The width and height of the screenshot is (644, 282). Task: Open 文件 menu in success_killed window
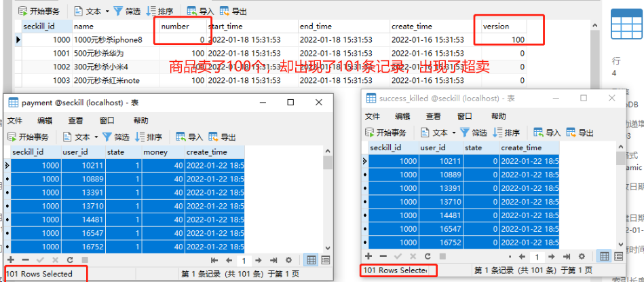coord(373,116)
